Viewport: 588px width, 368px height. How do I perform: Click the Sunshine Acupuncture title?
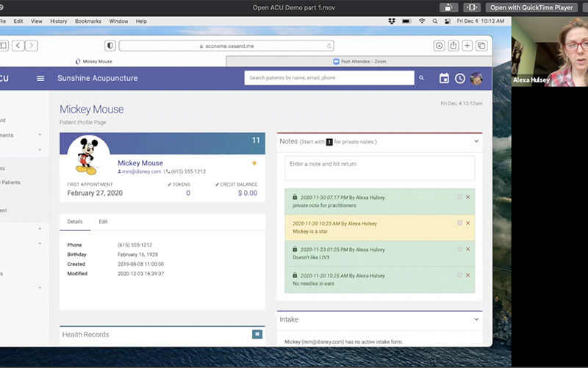(x=98, y=78)
